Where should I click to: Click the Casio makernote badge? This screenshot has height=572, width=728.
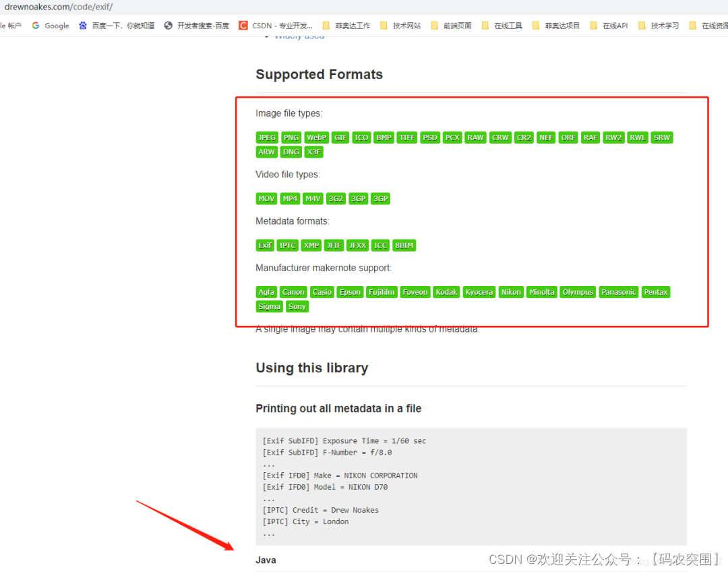tap(322, 292)
